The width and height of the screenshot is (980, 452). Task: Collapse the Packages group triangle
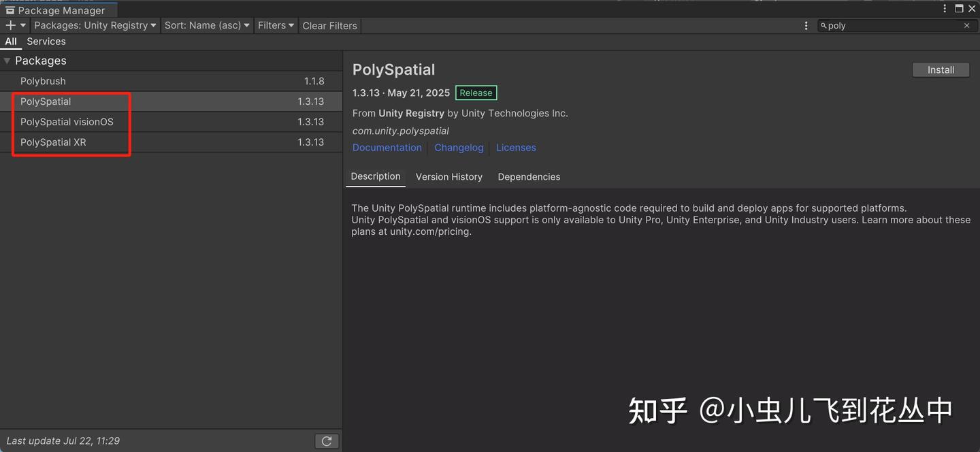point(7,61)
